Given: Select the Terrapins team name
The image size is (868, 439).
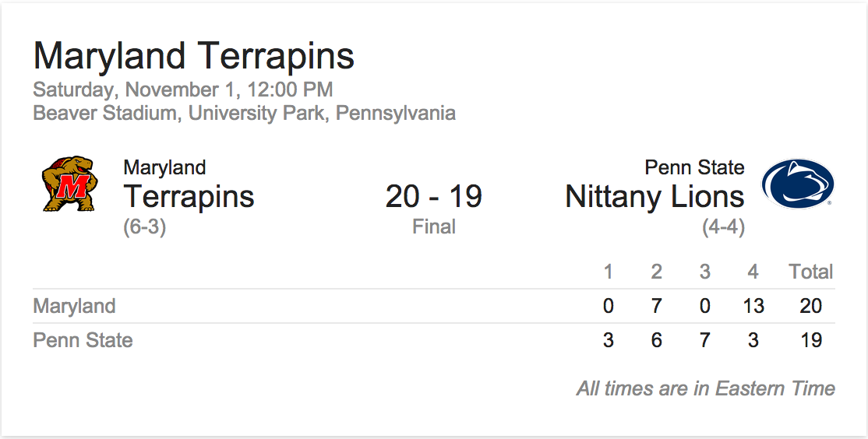Looking at the screenshot, I should (x=189, y=196).
